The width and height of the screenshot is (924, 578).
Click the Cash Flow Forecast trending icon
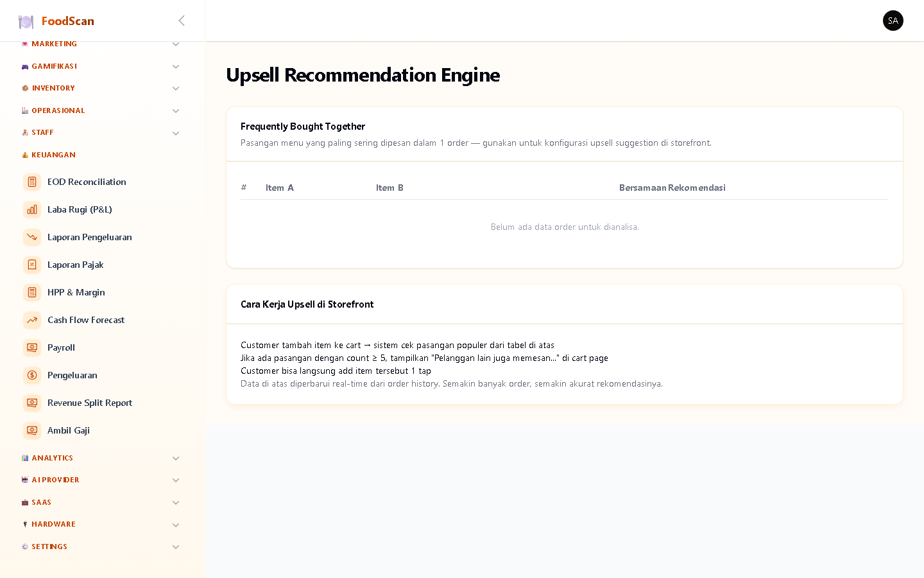coord(32,320)
